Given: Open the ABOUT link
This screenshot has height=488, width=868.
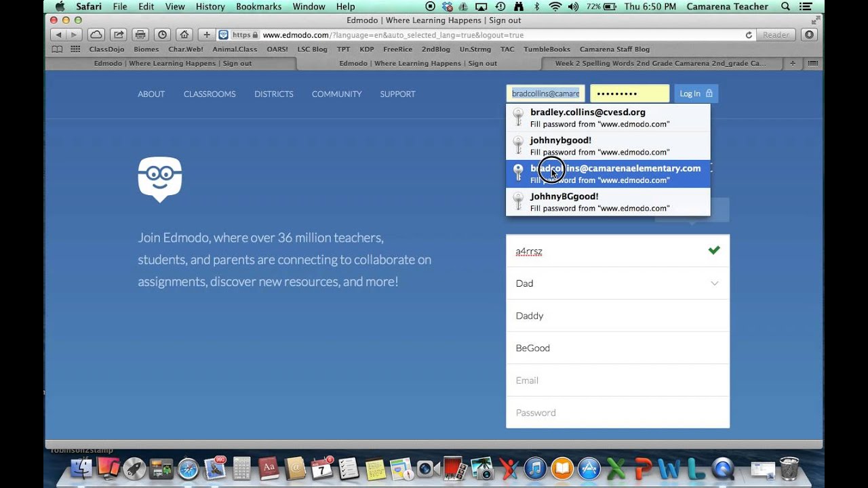Looking at the screenshot, I should (151, 94).
